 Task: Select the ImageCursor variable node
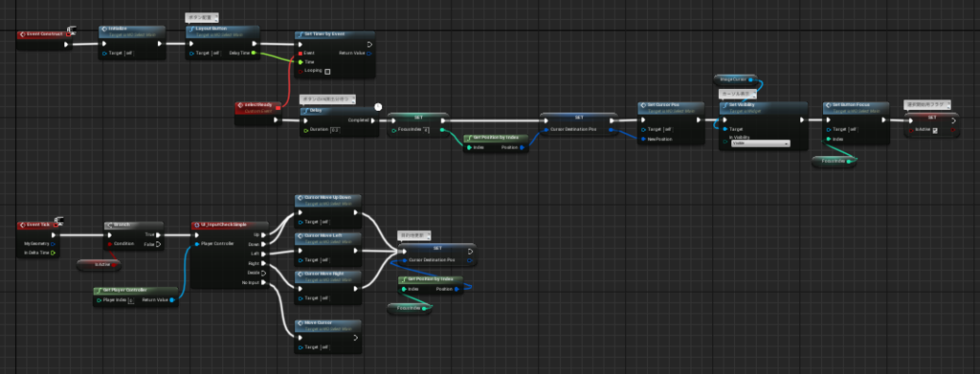735,79
